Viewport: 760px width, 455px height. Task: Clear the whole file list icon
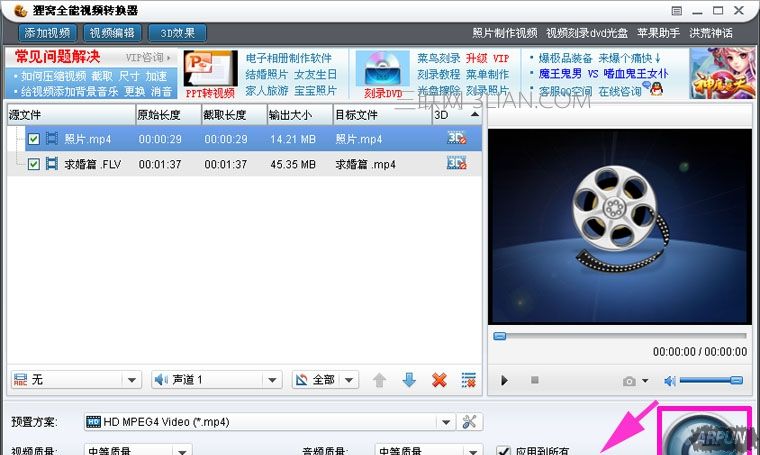click(468, 380)
